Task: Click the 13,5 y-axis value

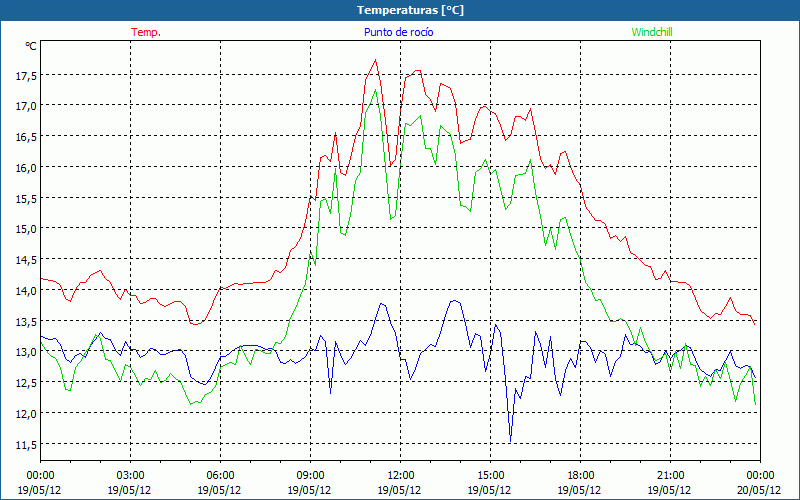Action: click(26, 321)
